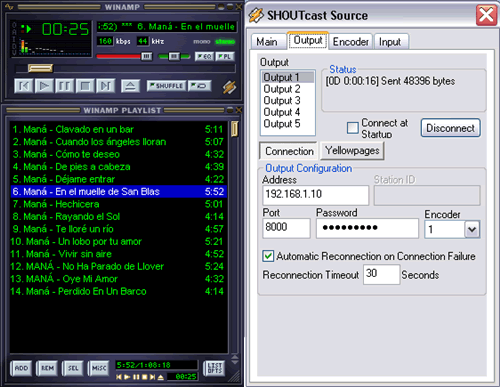Click Winamp's Pause button
The width and height of the screenshot is (501, 387).
click(x=64, y=86)
